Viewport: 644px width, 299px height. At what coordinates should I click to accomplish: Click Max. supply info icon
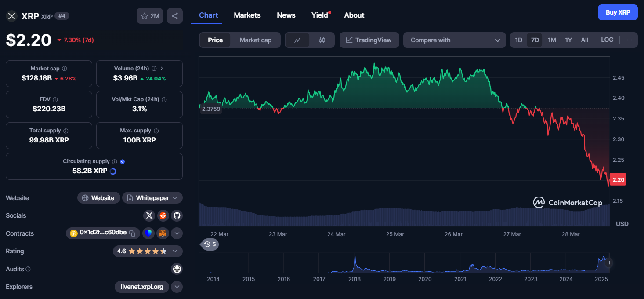(x=156, y=131)
